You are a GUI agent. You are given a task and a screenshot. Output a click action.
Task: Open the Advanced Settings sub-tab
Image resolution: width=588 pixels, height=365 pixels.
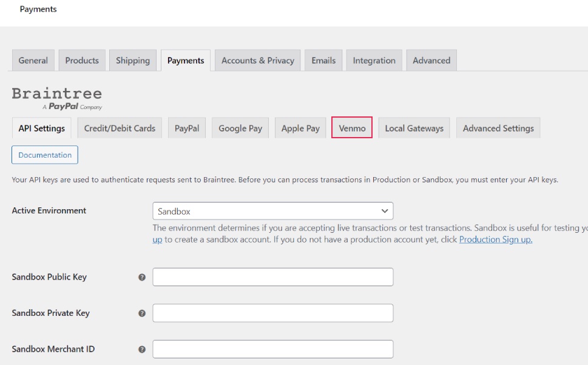pos(498,128)
